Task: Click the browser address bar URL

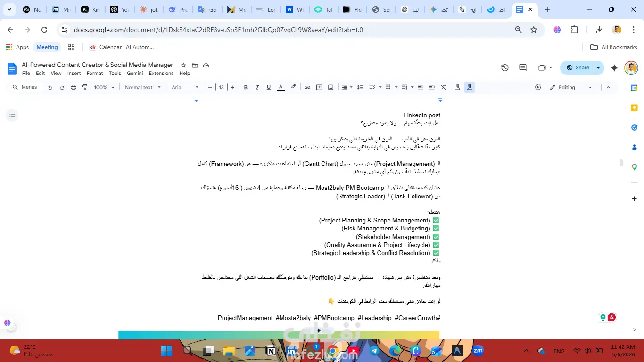Action: tap(218, 30)
